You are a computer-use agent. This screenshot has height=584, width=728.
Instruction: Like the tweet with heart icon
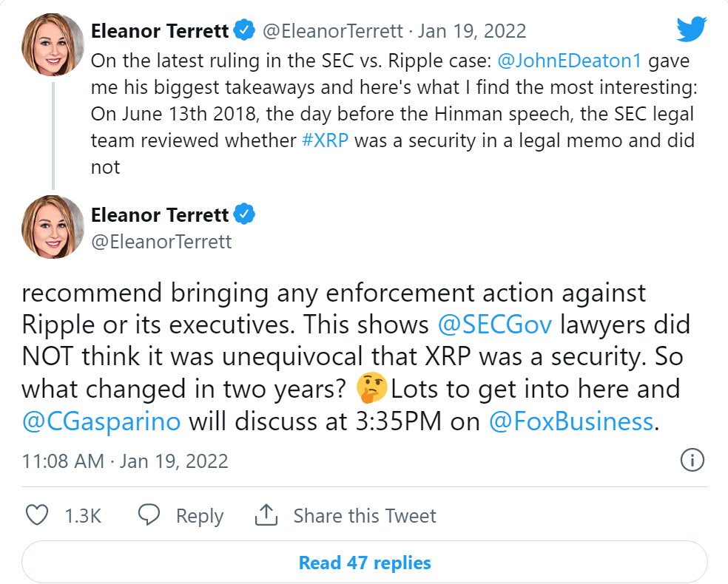click(x=37, y=515)
